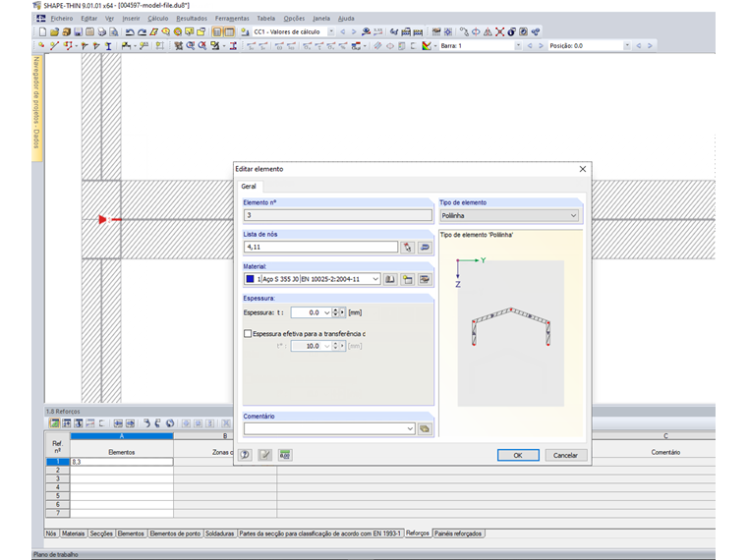Click the Redo arrow icon

pyautogui.click(x=142, y=31)
